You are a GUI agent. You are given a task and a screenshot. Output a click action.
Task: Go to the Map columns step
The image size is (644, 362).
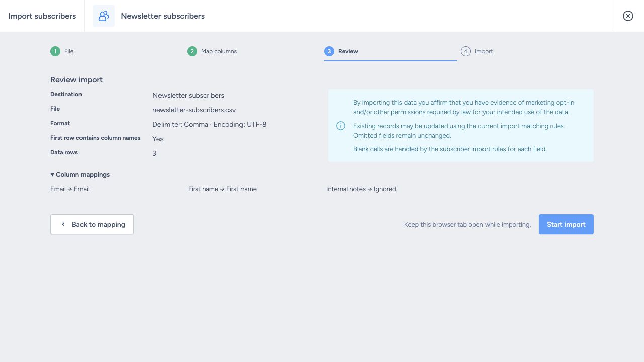coord(212,51)
